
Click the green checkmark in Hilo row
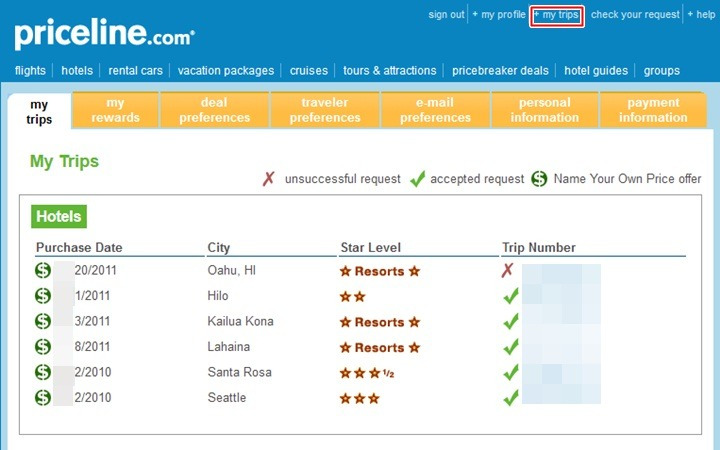click(x=511, y=296)
